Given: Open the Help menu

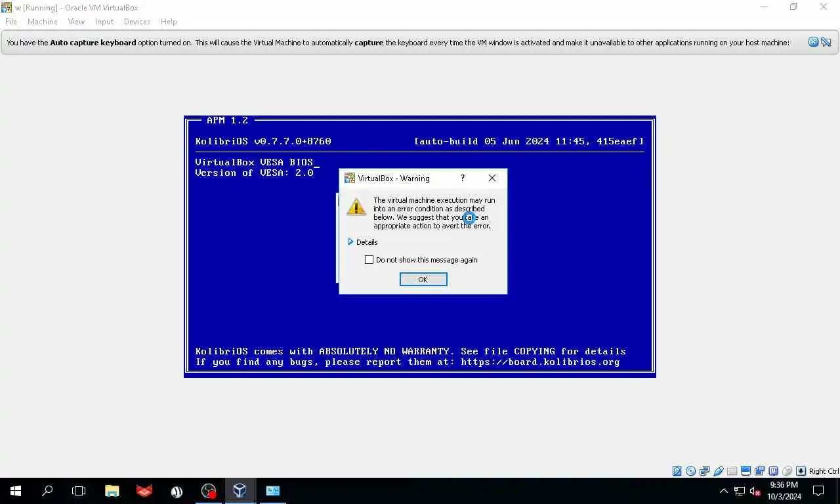Looking at the screenshot, I should pos(169,22).
